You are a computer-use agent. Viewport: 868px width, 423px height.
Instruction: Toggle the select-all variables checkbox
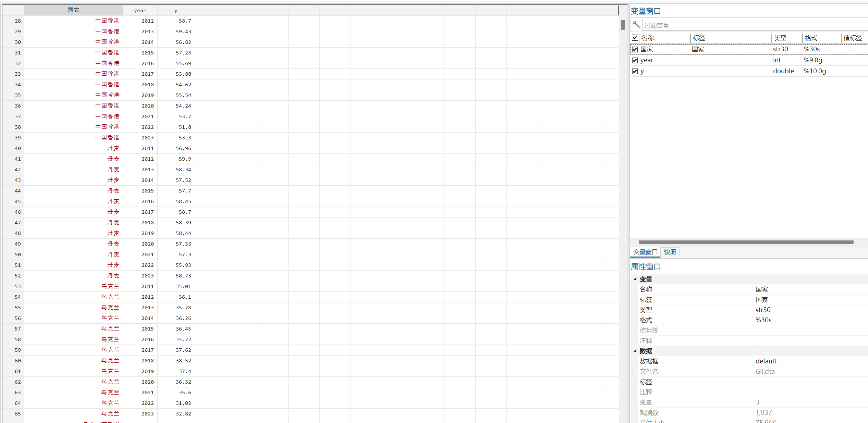pos(635,38)
